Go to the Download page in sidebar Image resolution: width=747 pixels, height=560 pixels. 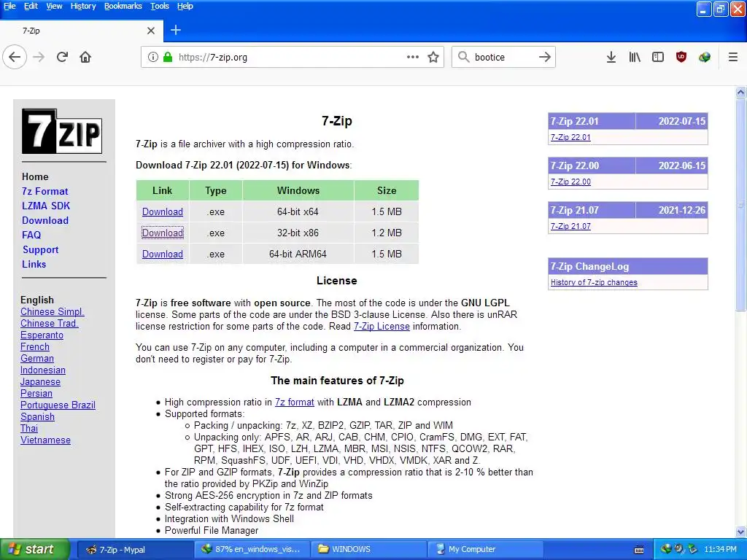pyautogui.click(x=45, y=220)
